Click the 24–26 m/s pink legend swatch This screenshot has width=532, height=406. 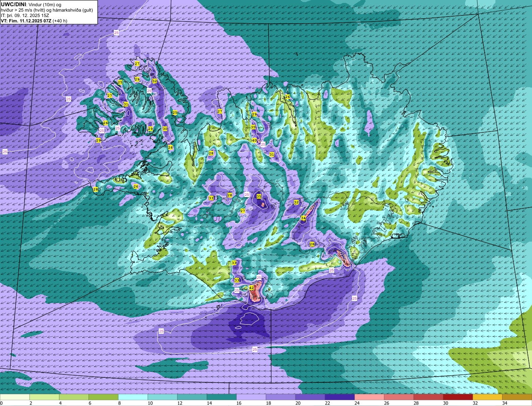pos(369,397)
